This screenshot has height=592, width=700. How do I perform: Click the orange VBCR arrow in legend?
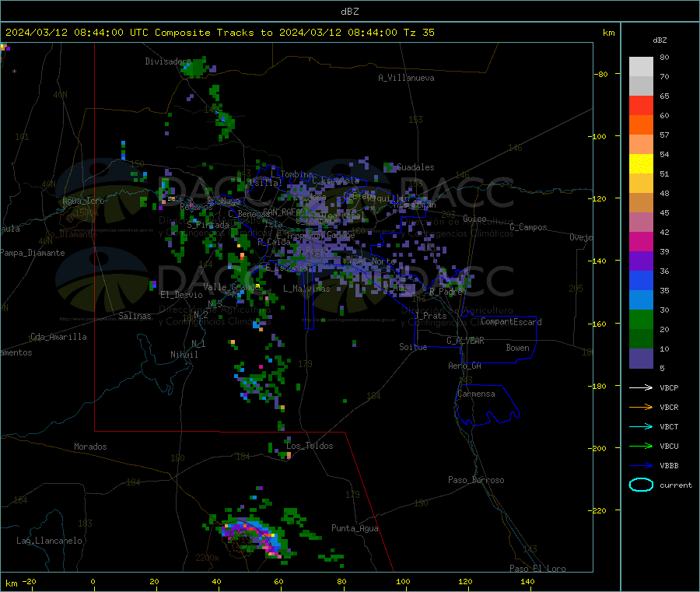641,407
